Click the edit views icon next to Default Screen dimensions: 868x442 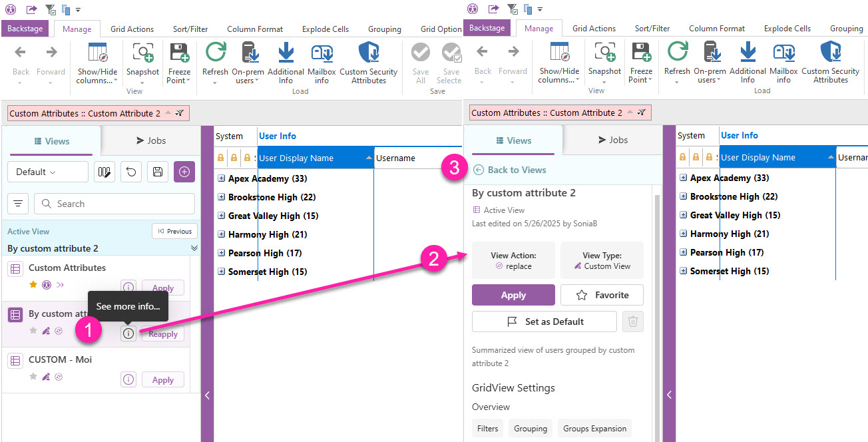point(105,172)
